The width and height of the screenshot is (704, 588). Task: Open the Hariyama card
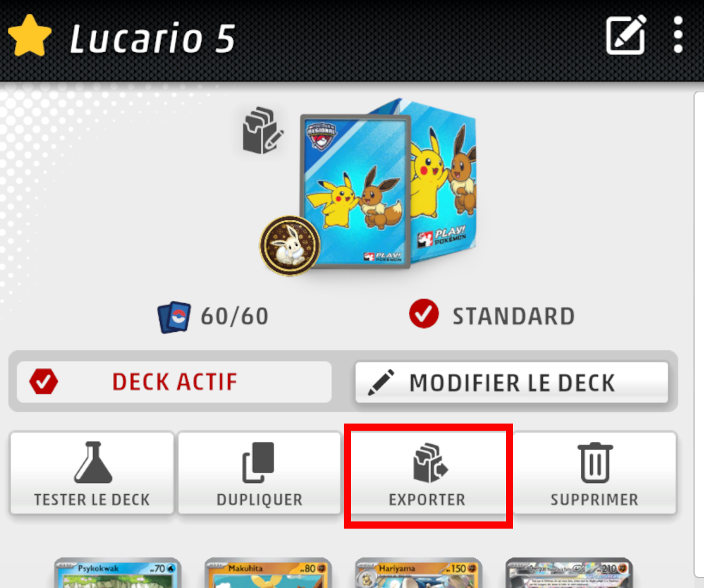pos(419,573)
